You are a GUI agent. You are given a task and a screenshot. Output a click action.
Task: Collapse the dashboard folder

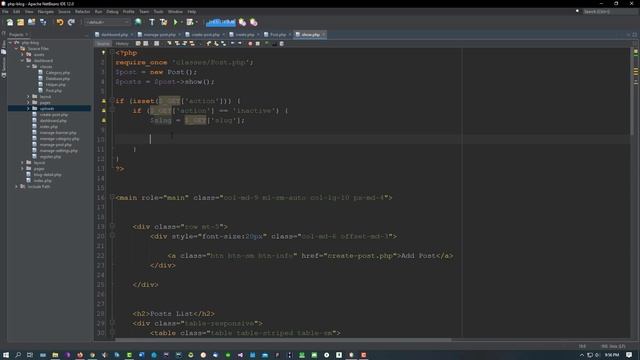(x=22, y=60)
